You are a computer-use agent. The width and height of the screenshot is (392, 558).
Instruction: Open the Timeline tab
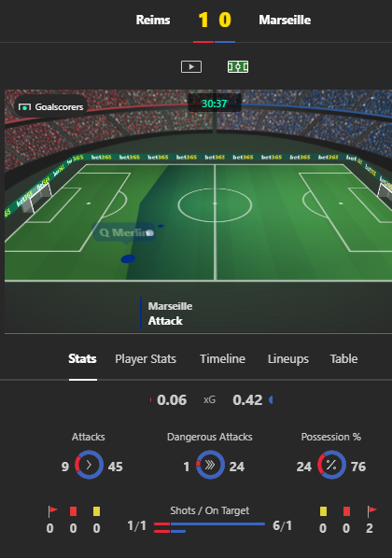point(222,358)
